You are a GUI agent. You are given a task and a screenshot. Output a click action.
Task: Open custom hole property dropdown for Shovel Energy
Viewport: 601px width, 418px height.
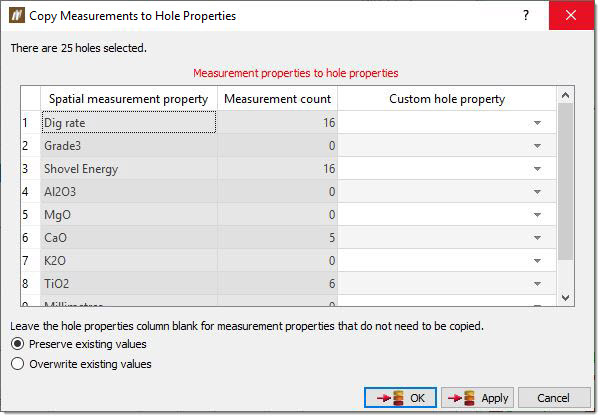[x=537, y=169]
